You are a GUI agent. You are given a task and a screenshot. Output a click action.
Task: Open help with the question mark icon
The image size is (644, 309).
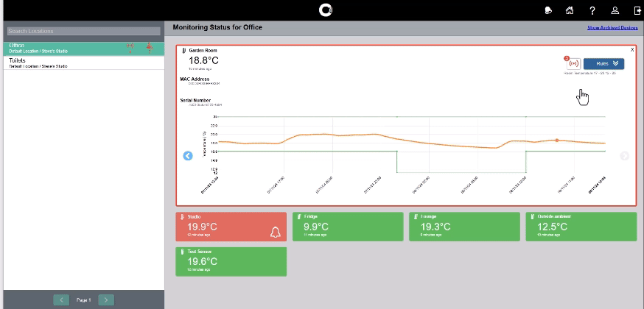tap(592, 10)
